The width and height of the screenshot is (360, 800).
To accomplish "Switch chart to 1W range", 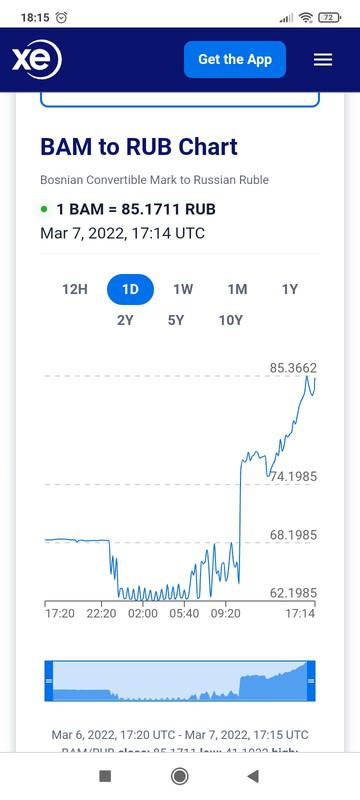I will [183, 289].
